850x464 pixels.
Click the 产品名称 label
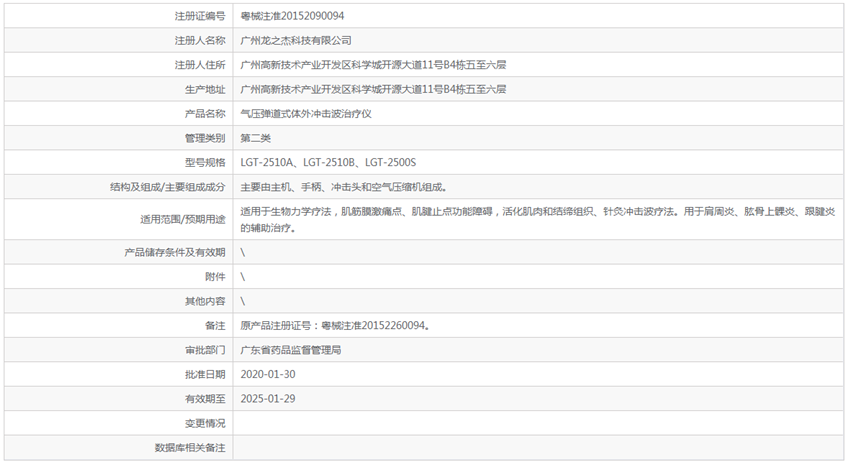tap(204, 114)
